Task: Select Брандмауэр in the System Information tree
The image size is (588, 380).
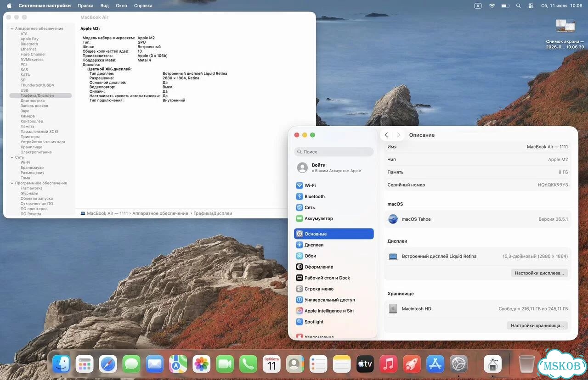Action: [32, 168]
